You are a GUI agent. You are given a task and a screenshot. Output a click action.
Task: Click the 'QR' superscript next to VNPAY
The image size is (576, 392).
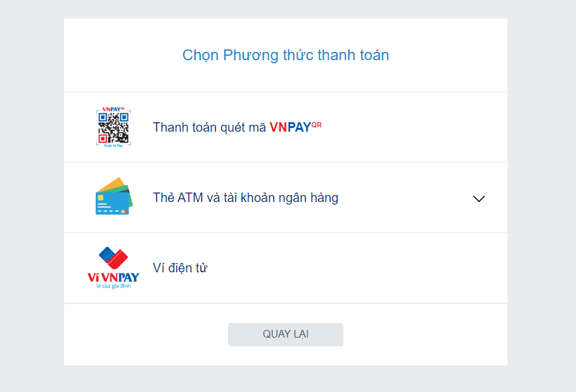pyautogui.click(x=316, y=125)
